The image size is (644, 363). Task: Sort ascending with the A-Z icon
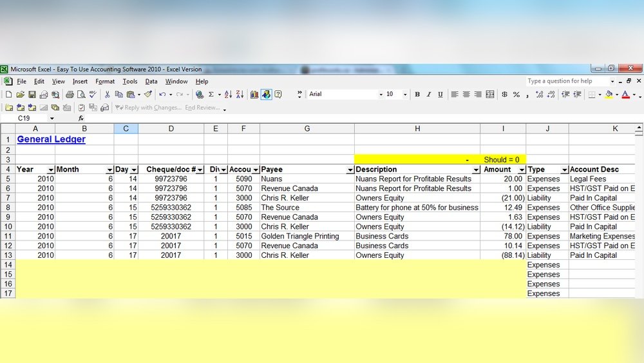[x=228, y=95]
